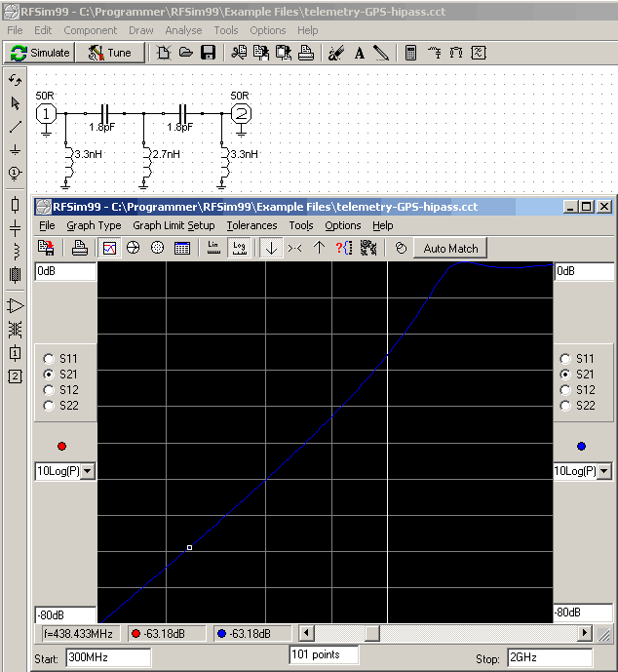Select the resistor component tool
The image size is (618, 672).
[x=15, y=204]
